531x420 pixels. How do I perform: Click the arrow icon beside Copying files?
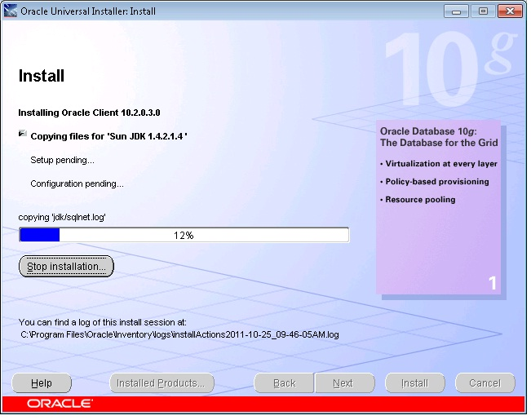pos(23,134)
